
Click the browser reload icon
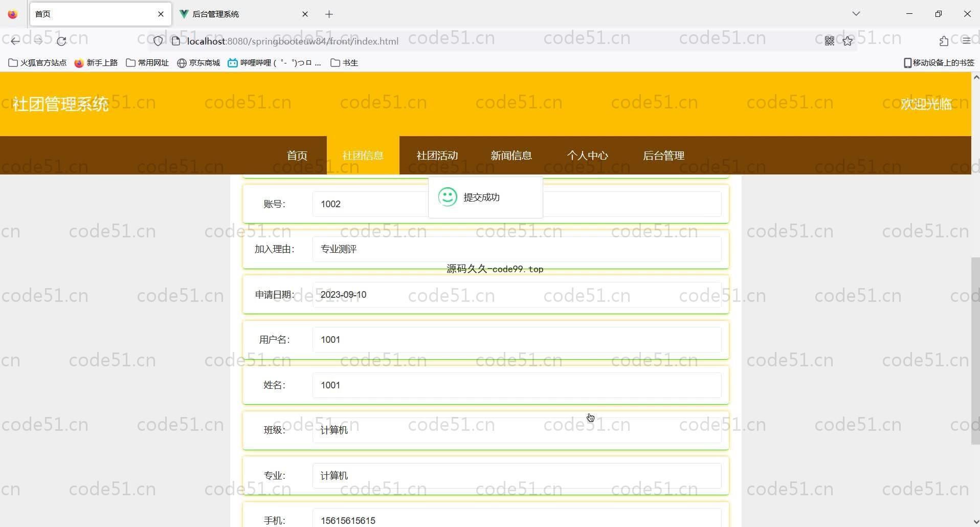click(x=61, y=41)
